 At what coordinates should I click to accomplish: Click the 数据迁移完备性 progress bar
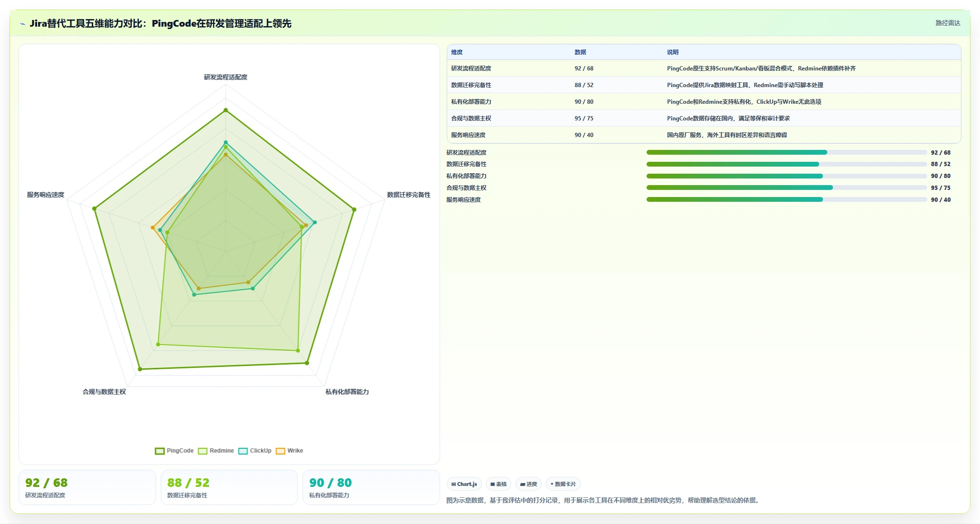pyautogui.click(x=786, y=164)
